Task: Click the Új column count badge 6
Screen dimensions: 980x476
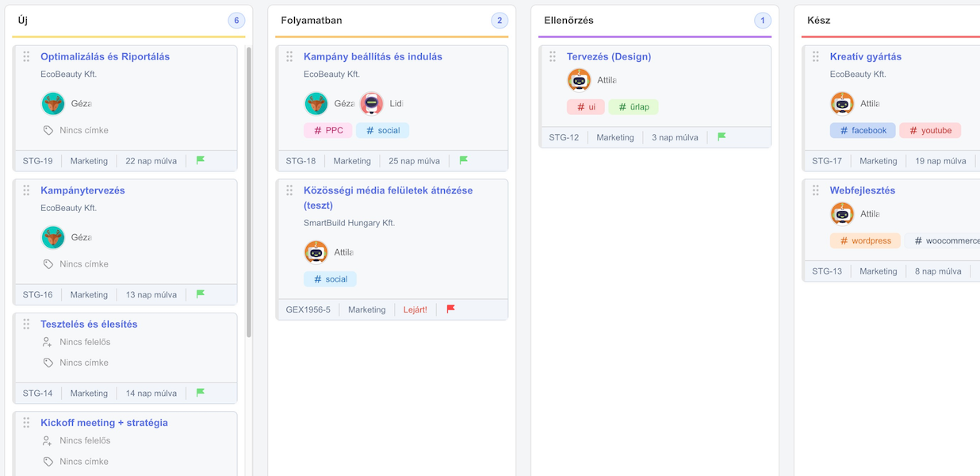Action: [x=236, y=21]
